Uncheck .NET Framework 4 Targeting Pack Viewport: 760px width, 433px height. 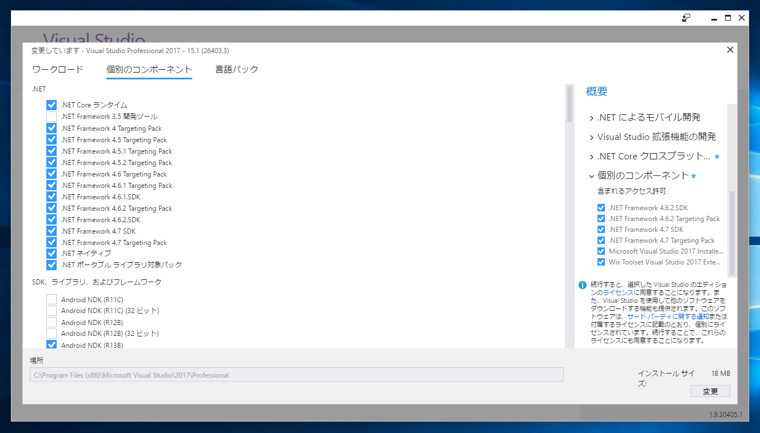51,128
